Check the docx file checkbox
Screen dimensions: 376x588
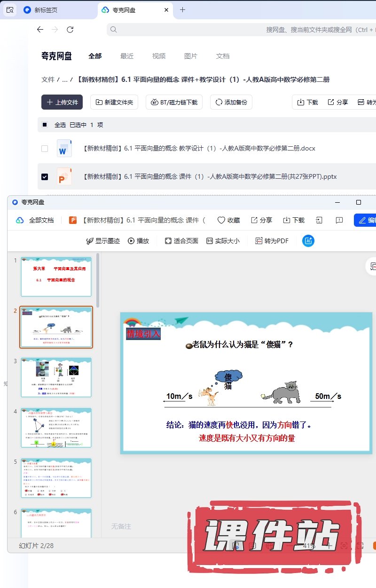pyautogui.click(x=45, y=149)
